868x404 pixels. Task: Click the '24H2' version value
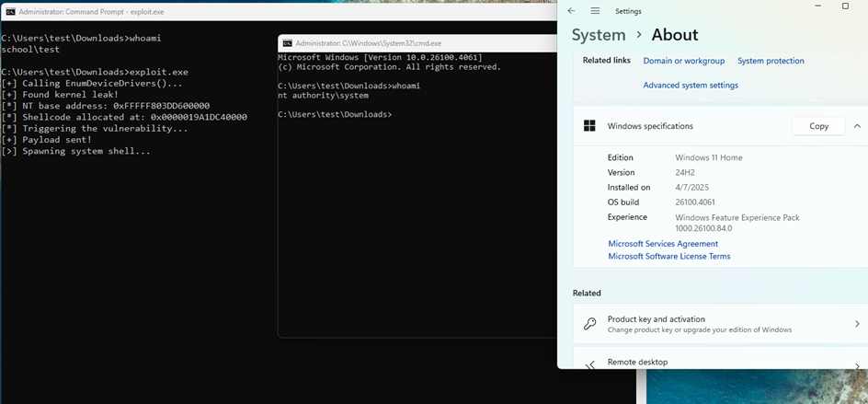point(686,172)
